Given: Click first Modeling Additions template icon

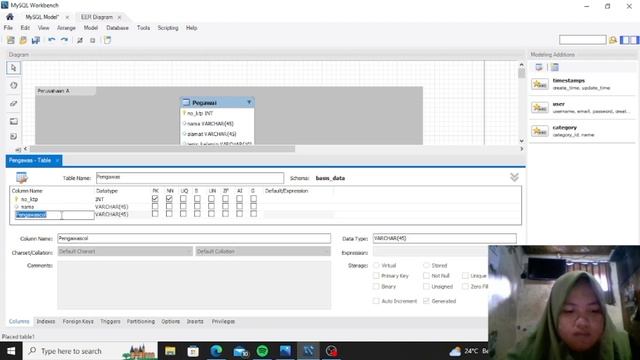Looking at the screenshot, I should (x=539, y=67).
